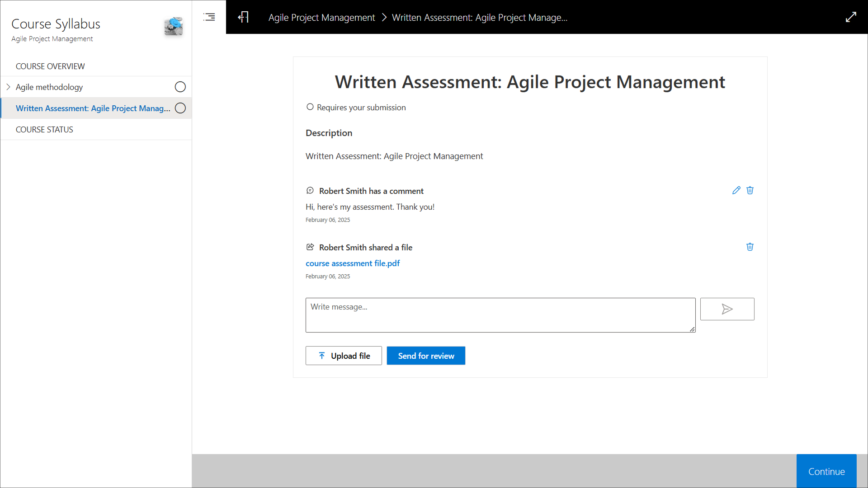The width and height of the screenshot is (868, 488).
Task: Delete Robert Smith's comment with trash icon
Action: click(x=750, y=190)
